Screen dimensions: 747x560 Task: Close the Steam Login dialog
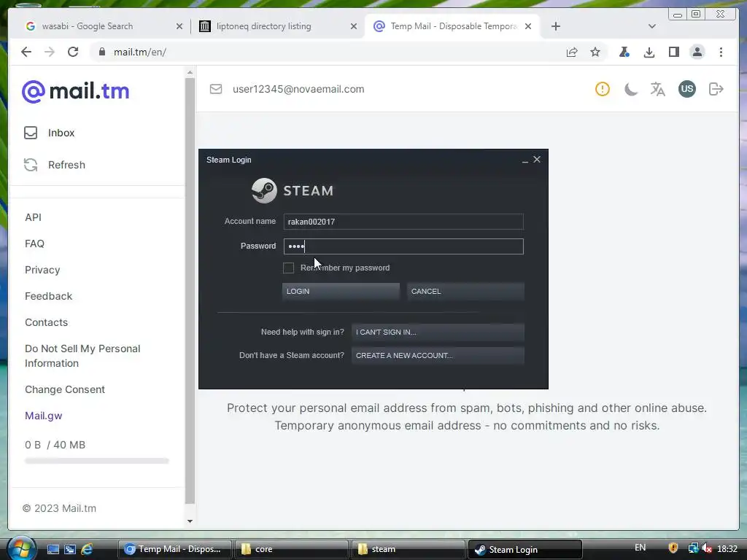point(537,160)
